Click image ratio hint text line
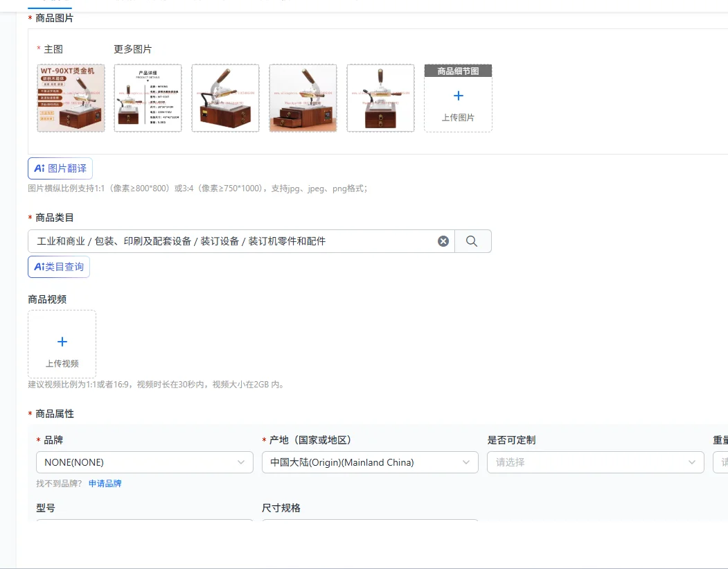 coord(198,189)
